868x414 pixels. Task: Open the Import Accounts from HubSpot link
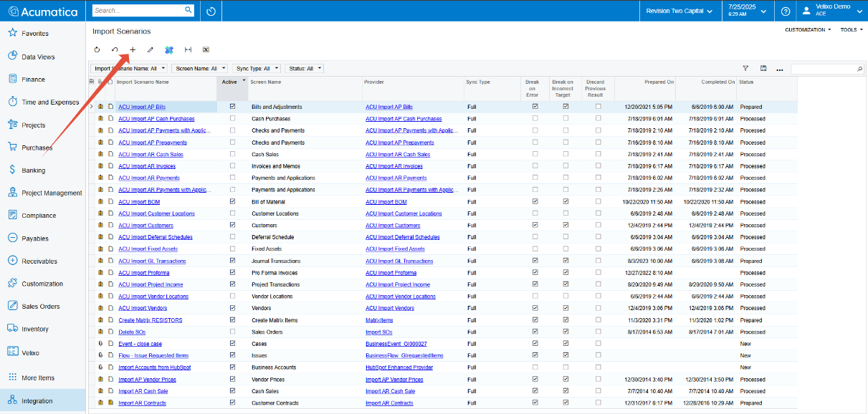click(154, 367)
